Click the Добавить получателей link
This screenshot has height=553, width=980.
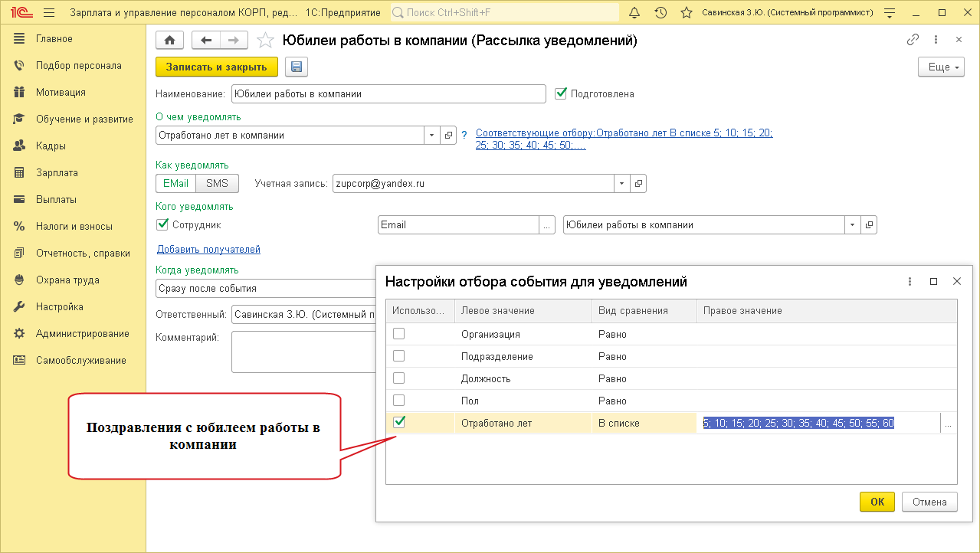point(208,249)
